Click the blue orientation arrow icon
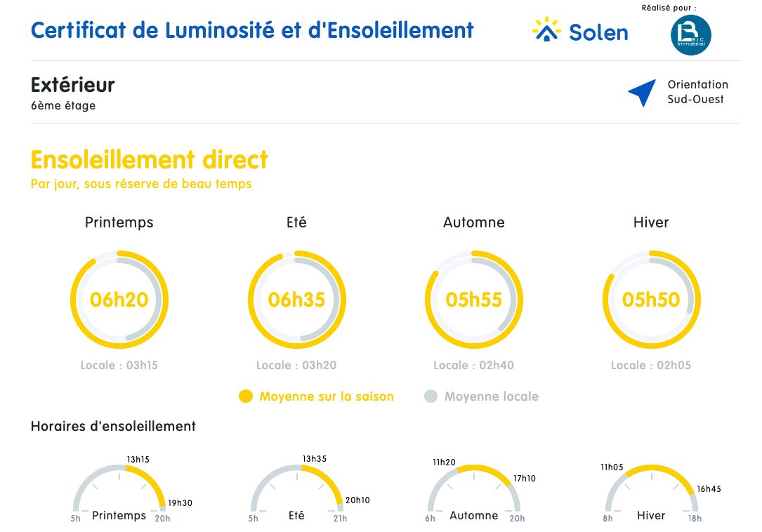Screen dimensions: 762x532 [643, 92]
